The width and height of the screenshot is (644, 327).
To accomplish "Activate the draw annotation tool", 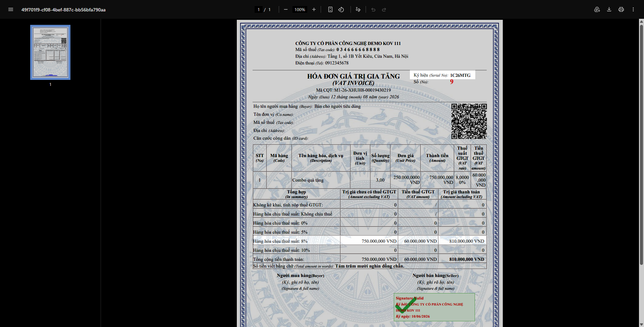I will pyautogui.click(x=358, y=9).
